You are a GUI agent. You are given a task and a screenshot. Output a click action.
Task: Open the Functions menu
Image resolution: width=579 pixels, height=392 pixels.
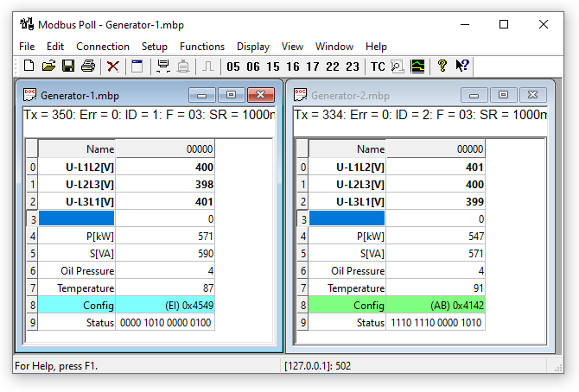(202, 47)
